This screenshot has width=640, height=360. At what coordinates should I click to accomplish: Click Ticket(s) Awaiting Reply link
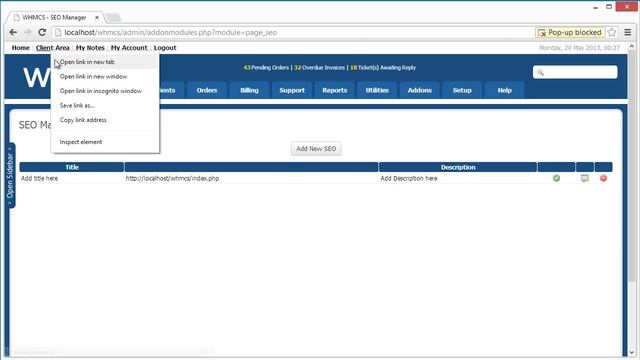click(383, 68)
